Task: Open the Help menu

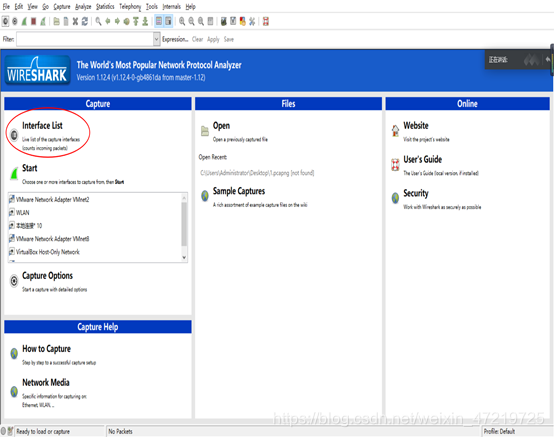Action: click(191, 7)
